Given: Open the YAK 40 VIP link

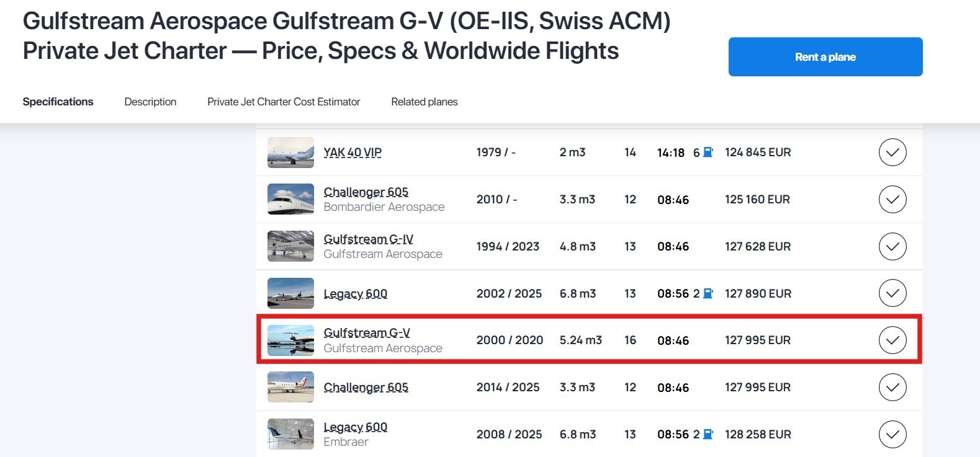Looking at the screenshot, I should [353, 153].
